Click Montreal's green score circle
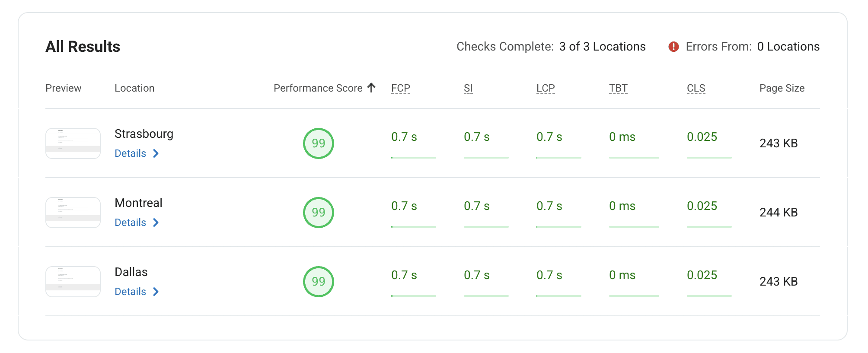Screen dimensions: 868x353 click(318, 212)
